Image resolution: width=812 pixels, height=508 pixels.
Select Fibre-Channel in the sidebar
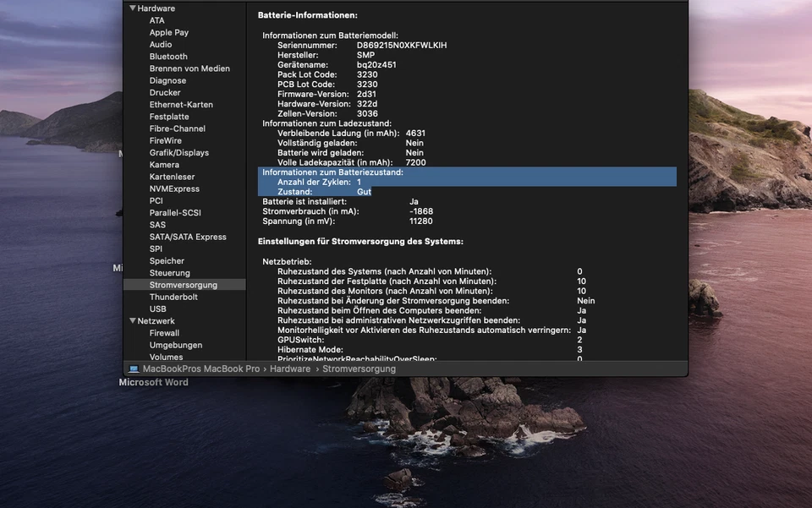(177, 128)
